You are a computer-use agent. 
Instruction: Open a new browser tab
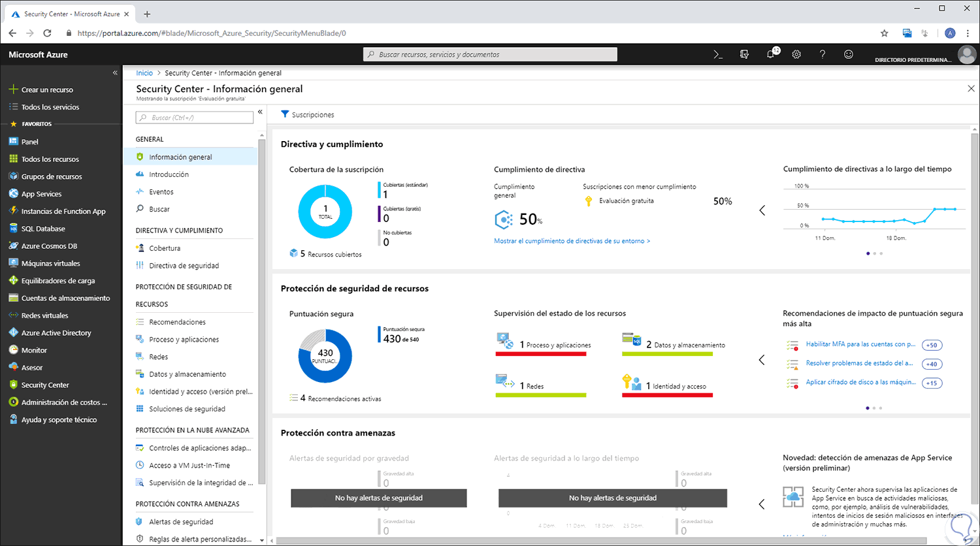click(147, 14)
